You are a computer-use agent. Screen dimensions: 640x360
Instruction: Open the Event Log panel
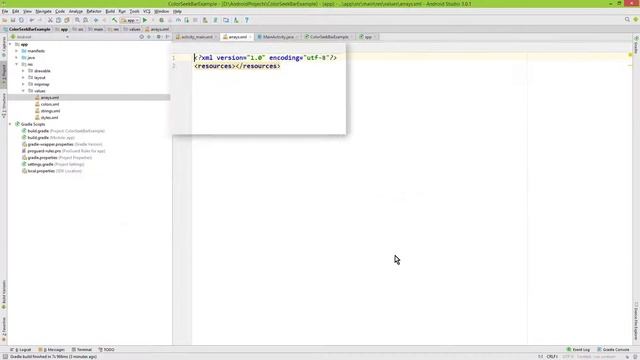pos(578,350)
